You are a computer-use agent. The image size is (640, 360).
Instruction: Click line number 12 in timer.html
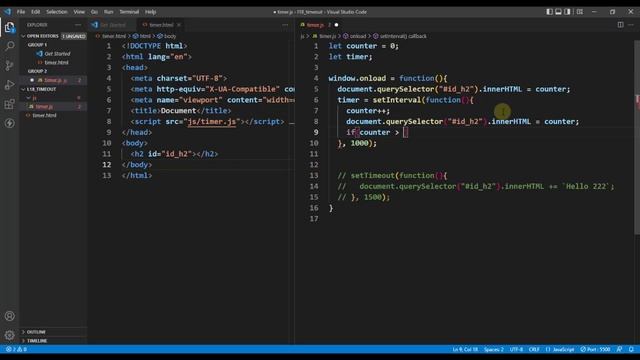(107, 165)
